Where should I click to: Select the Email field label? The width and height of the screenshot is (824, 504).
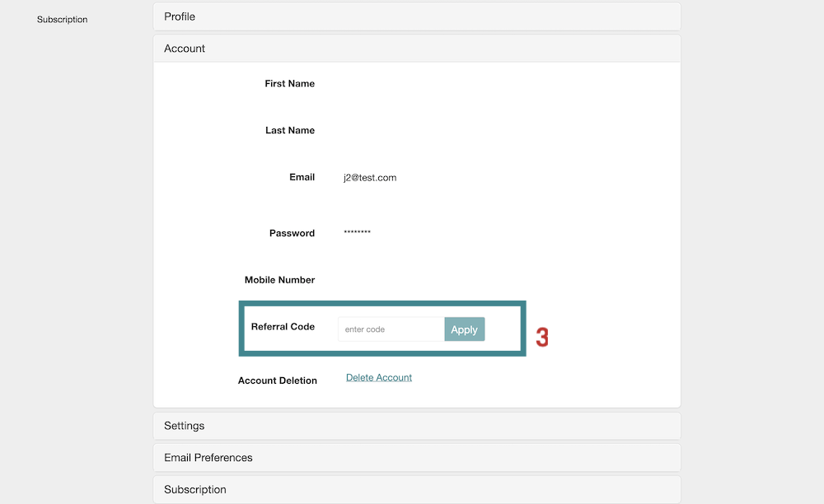pos(302,177)
